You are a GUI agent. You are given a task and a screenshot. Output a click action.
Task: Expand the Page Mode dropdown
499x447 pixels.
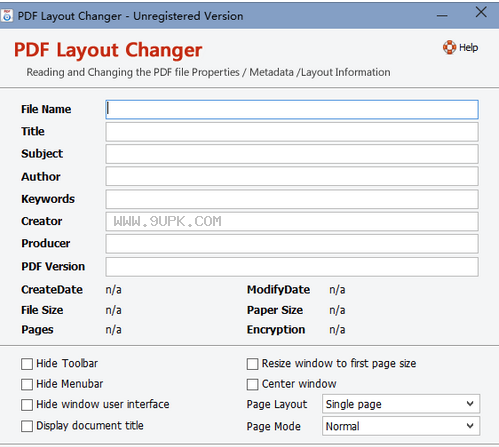[401, 426]
